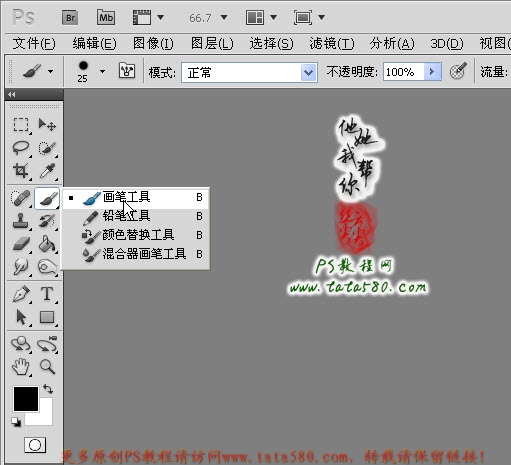Image resolution: width=511 pixels, height=465 pixels.
Task: Select the Paint Bucket tool
Action: (47, 244)
